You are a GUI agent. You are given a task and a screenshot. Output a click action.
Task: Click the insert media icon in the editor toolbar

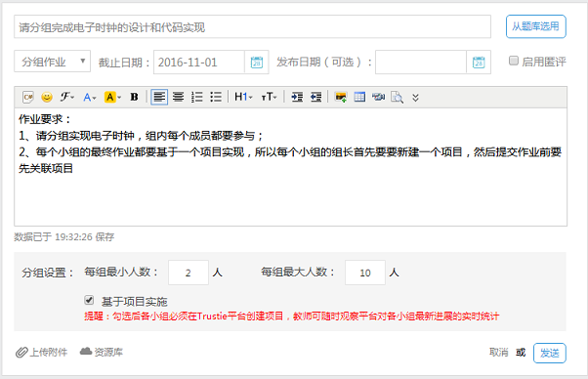click(x=378, y=97)
